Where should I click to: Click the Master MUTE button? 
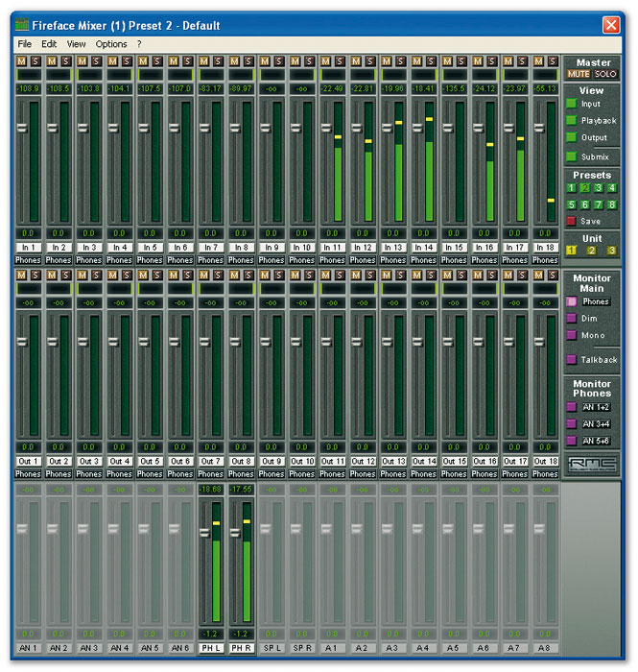(579, 74)
